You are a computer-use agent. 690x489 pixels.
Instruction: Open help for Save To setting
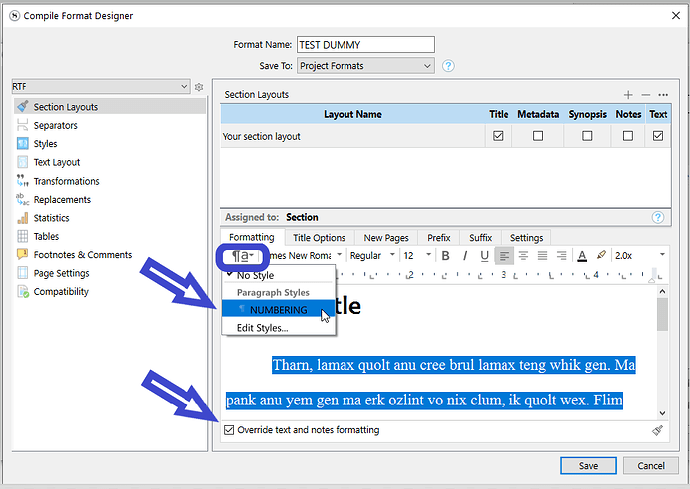[x=448, y=66]
